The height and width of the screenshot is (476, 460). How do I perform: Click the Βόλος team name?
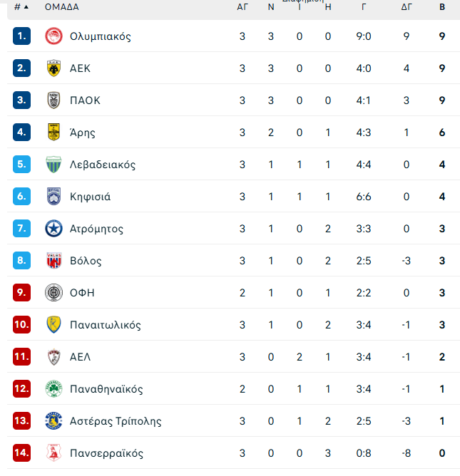click(x=86, y=261)
